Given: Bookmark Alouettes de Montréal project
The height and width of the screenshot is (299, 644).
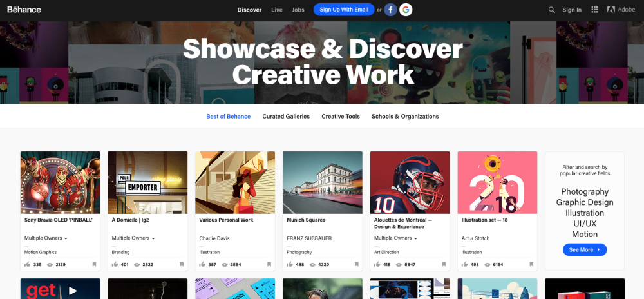Looking at the screenshot, I should click(x=444, y=264).
